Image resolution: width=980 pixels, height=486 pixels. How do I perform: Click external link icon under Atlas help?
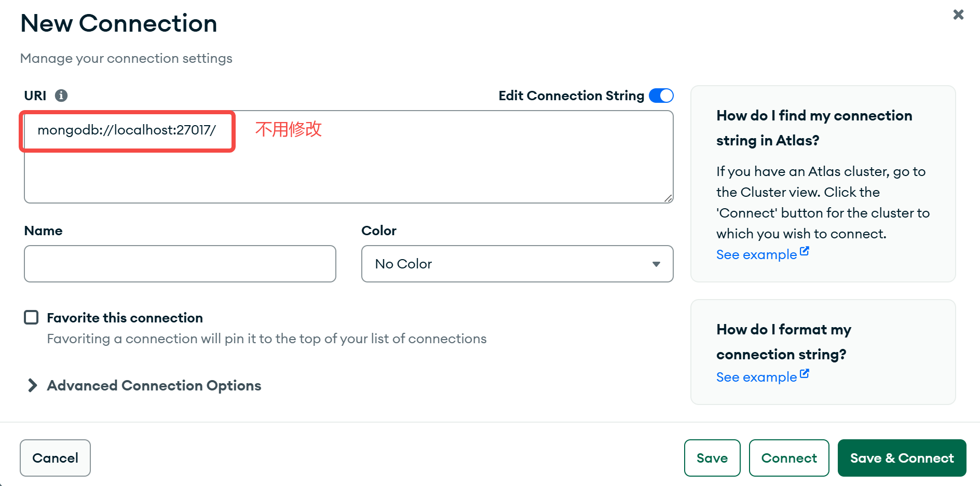click(x=805, y=251)
